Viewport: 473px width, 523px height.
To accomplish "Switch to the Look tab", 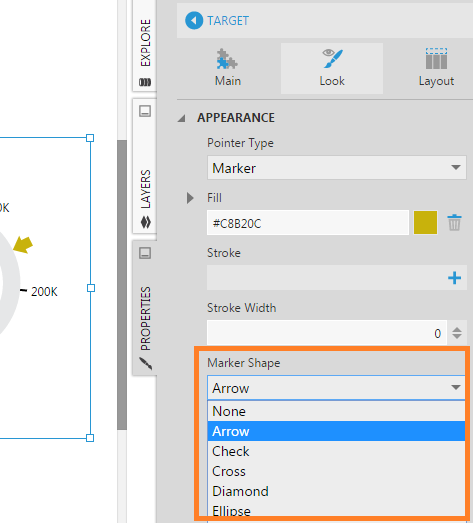I will [332, 68].
